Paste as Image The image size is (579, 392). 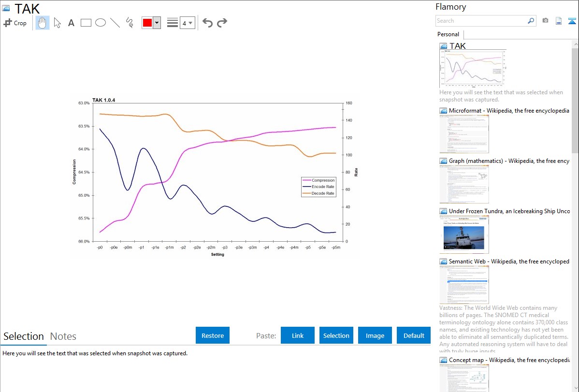[x=375, y=335]
